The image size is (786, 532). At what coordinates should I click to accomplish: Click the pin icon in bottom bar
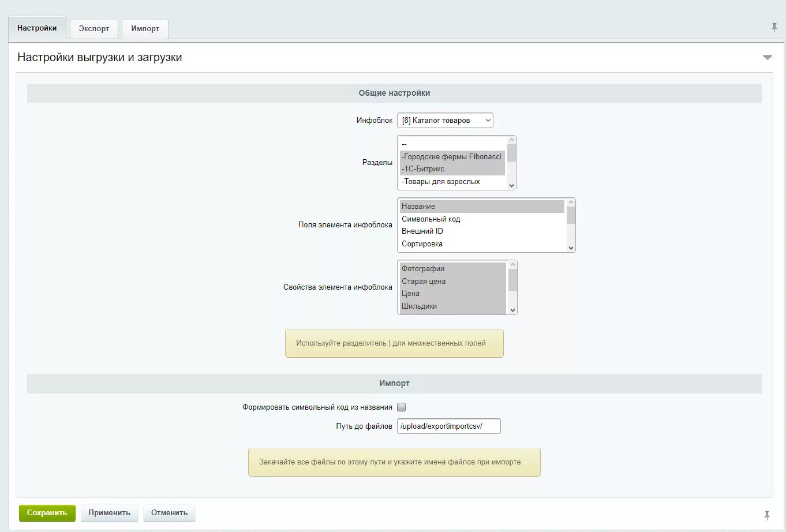point(766,515)
